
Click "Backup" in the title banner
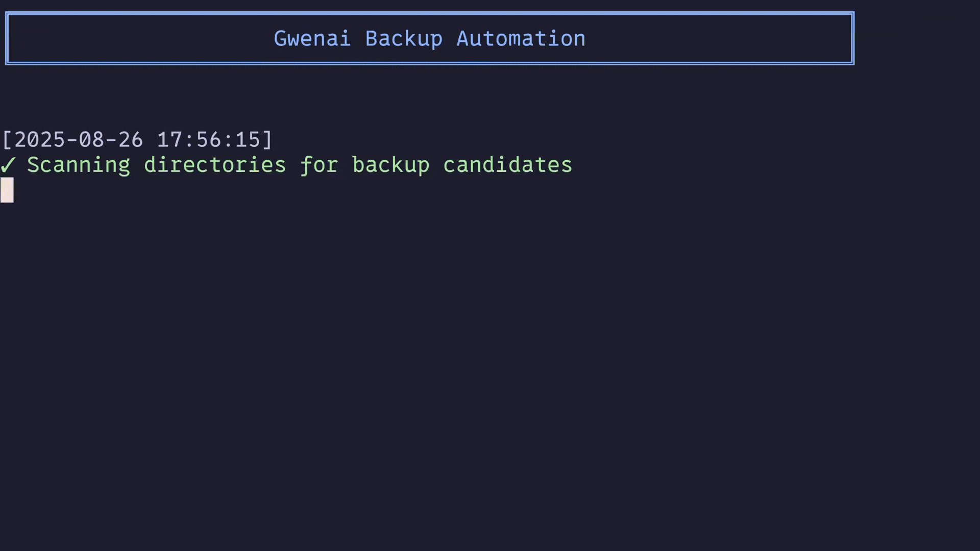(x=404, y=39)
